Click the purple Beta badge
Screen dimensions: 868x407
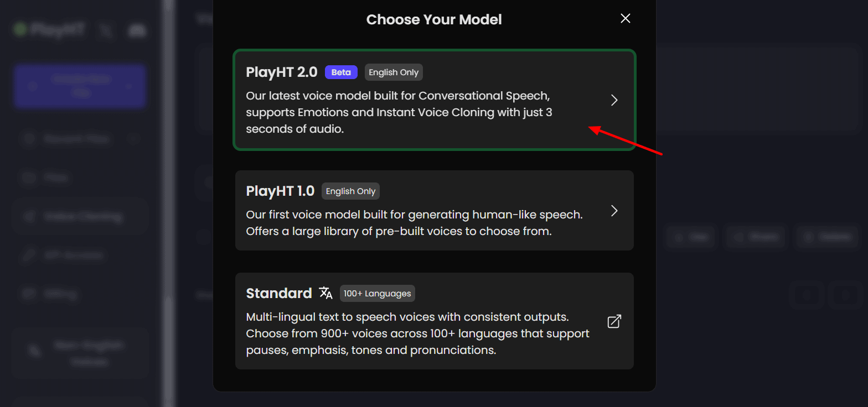pos(341,72)
